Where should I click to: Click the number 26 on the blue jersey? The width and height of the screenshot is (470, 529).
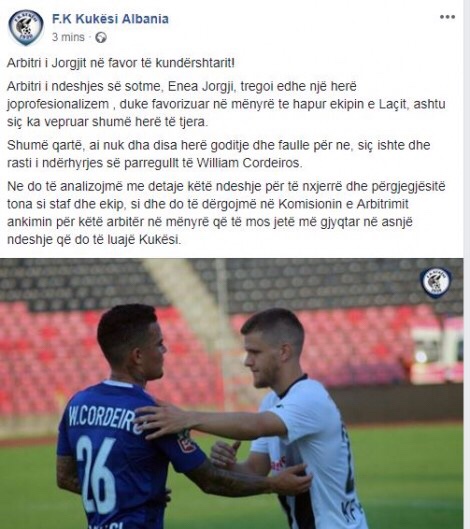96,475
